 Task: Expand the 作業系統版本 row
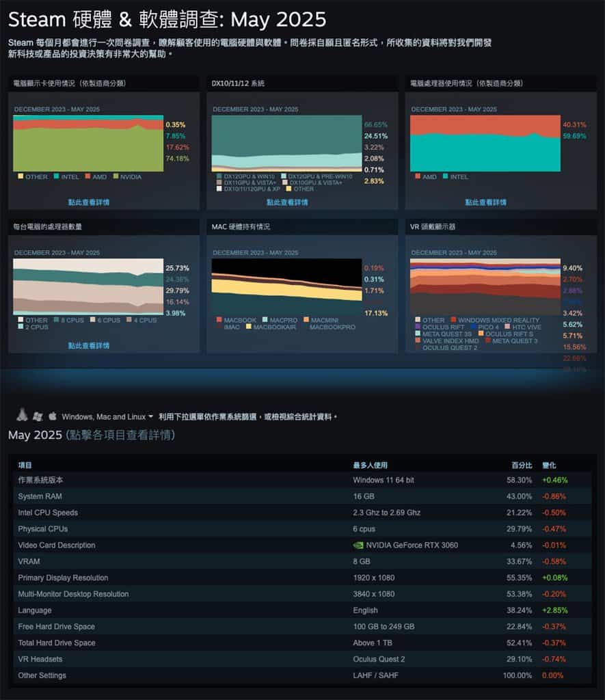pos(41,480)
